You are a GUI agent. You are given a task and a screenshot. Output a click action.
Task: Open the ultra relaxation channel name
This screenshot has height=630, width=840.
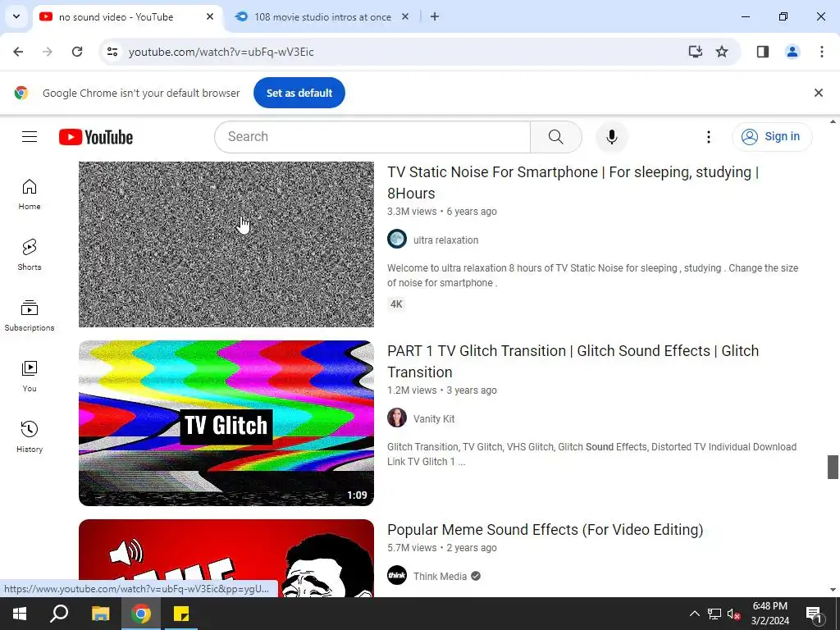coord(445,240)
